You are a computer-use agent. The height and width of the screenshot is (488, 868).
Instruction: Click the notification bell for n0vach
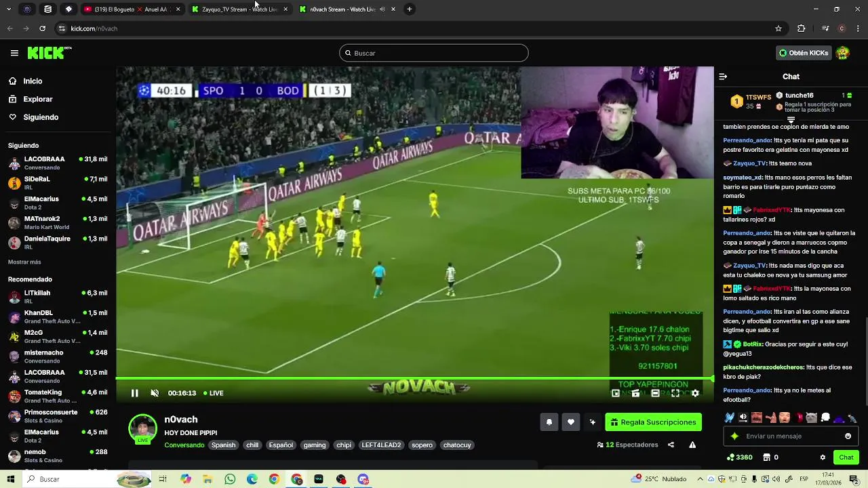coord(549,422)
